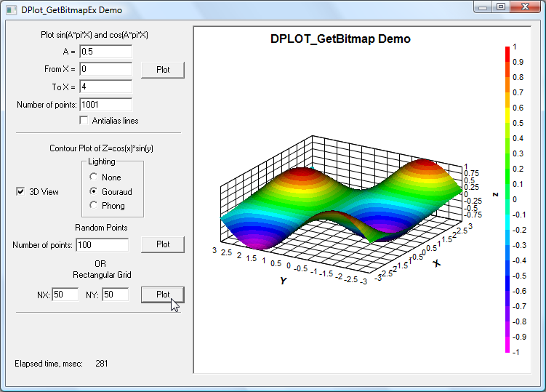Viewport: 546px width, 392px height.
Task: Click the To X input field
Action: (106, 87)
